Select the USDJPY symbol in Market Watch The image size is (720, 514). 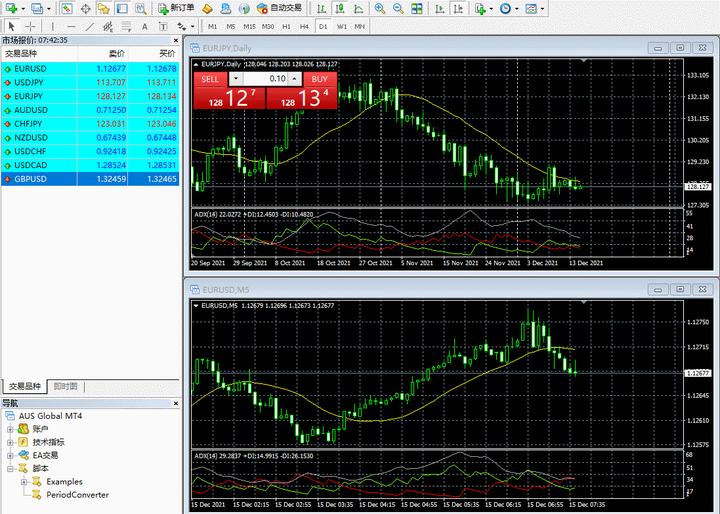coord(29,83)
